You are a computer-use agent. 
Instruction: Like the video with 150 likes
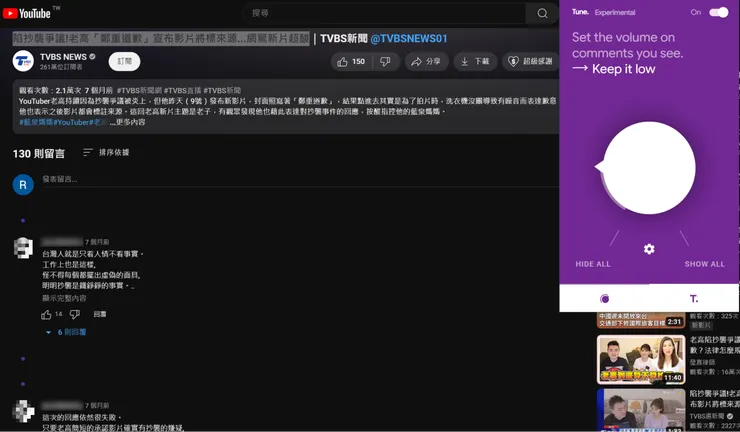coord(351,61)
